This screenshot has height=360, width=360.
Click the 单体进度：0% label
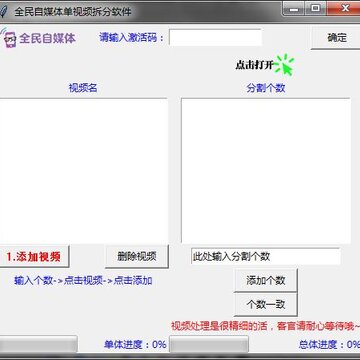(x=135, y=344)
